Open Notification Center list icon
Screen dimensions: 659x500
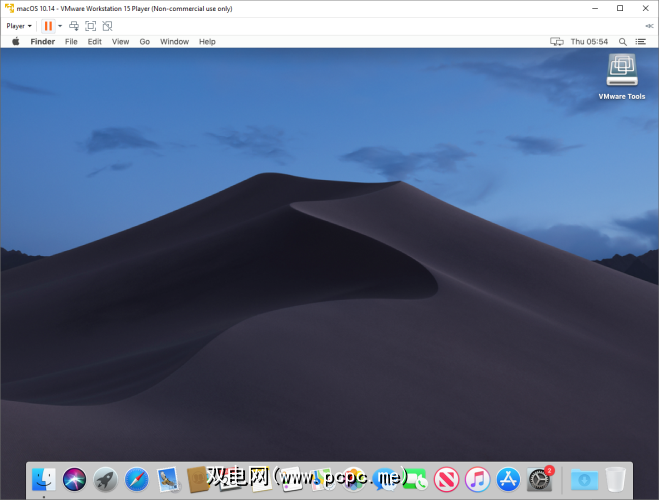point(641,42)
